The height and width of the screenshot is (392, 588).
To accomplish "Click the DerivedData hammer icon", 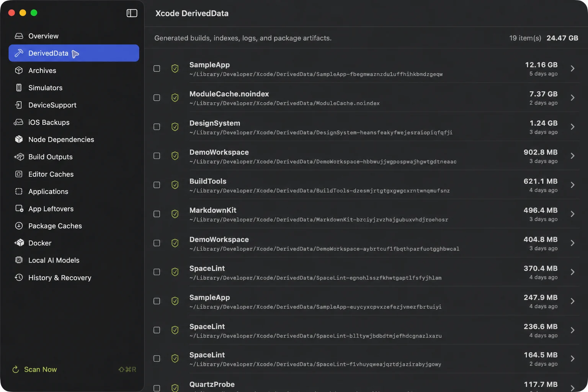I will pos(19,53).
